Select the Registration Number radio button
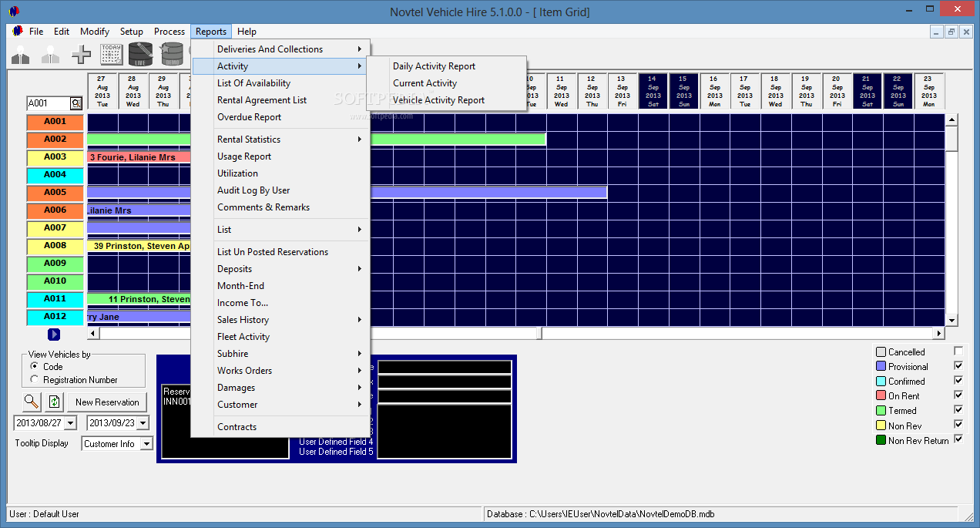980x528 pixels. 34,380
